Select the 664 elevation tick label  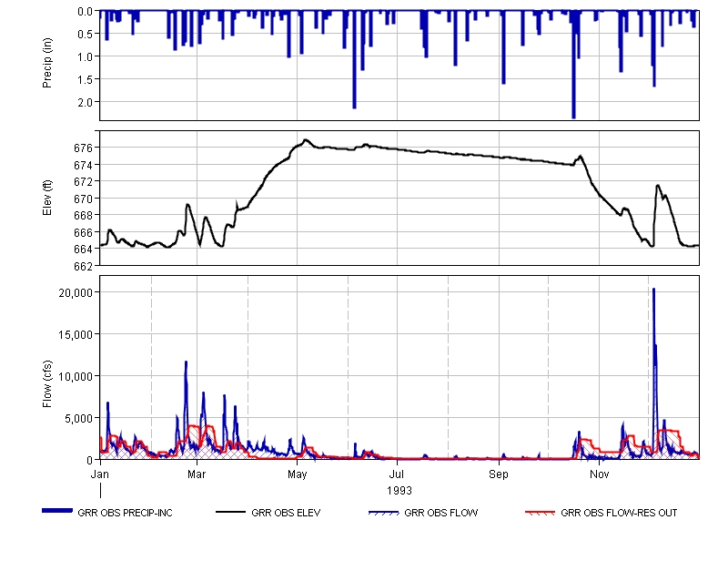click(84, 249)
